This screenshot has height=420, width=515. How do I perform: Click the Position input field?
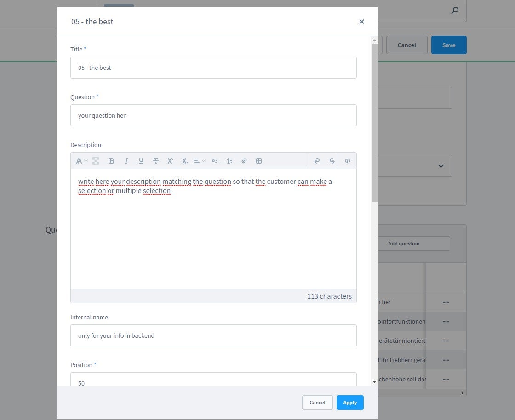pyautogui.click(x=213, y=380)
